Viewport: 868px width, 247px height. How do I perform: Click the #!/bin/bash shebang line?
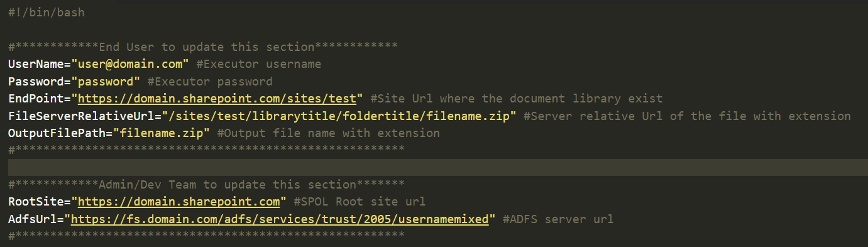(x=46, y=12)
